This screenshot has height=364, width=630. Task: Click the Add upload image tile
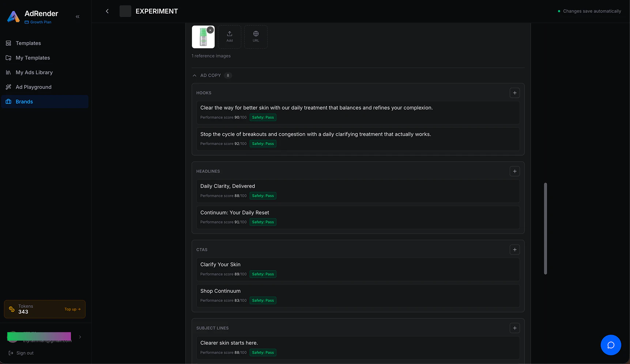(230, 37)
